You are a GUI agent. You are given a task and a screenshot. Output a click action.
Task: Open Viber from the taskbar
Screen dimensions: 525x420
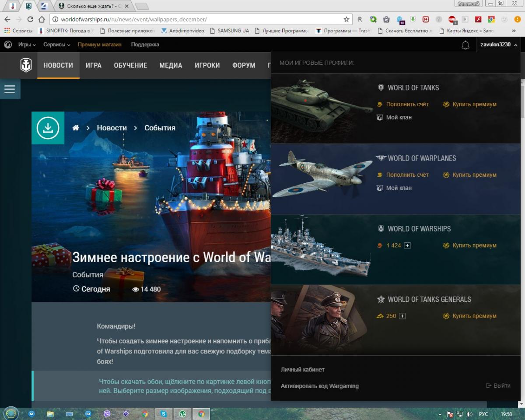click(x=108, y=413)
